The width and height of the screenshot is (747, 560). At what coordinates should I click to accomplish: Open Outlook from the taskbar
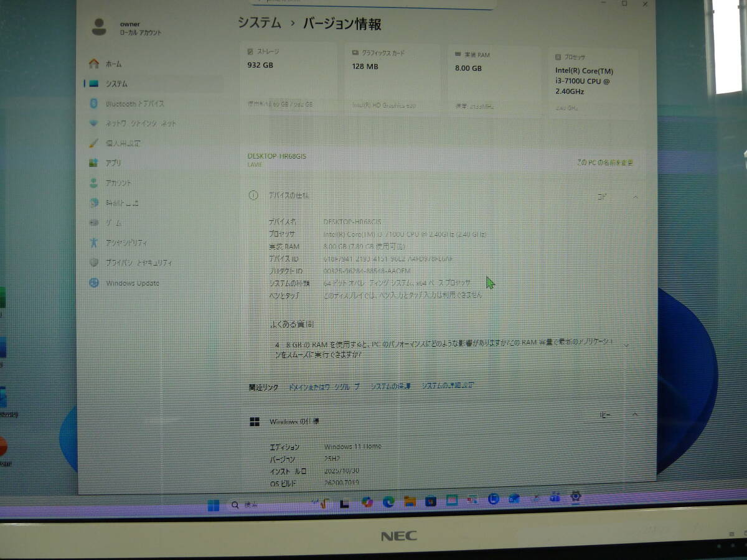(514, 498)
